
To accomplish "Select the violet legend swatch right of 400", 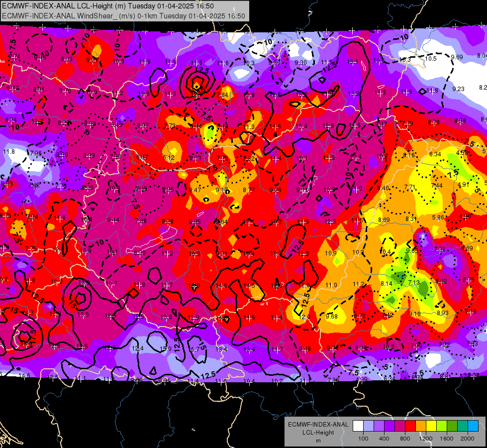I will click(390, 426).
